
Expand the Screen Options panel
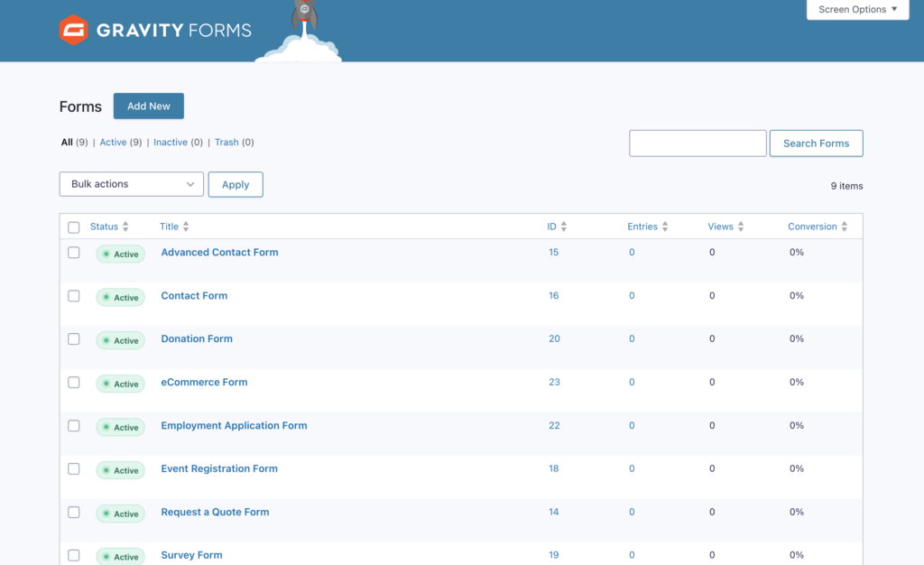coord(857,10)
